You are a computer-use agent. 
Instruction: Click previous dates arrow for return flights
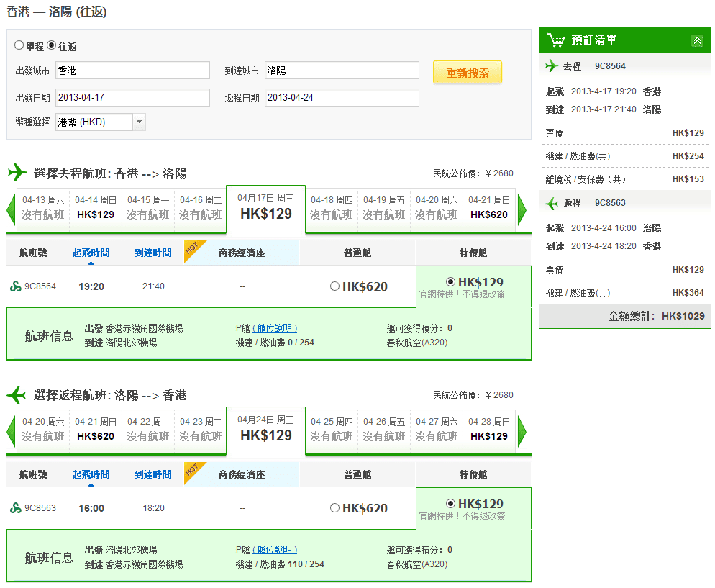click(11, 431)
